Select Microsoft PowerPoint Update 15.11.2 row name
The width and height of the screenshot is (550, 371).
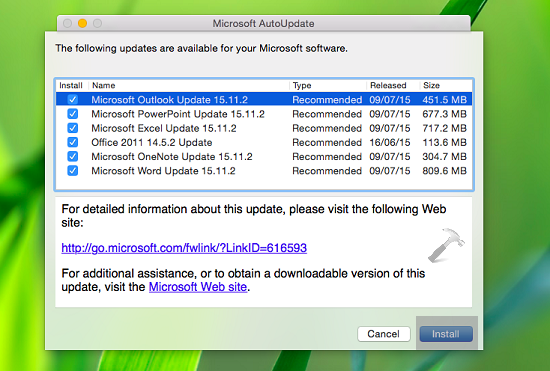coord(178,114)
